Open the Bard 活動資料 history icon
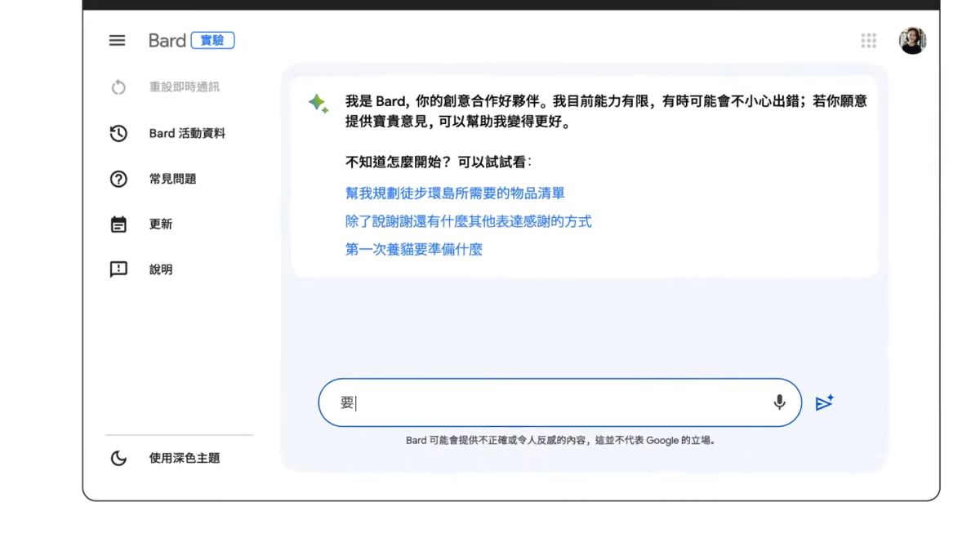 coord(118,133)
